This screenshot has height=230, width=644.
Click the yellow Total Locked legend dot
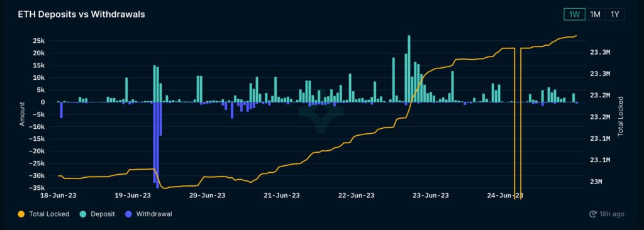21,214
